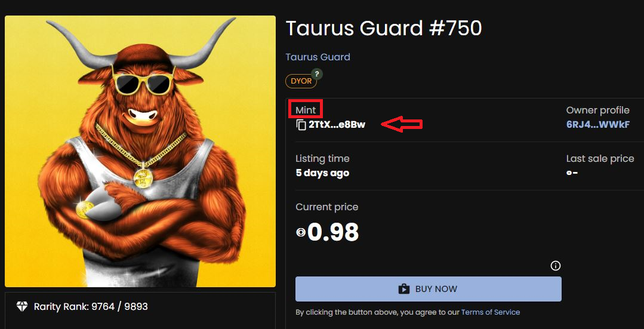This screenshot has width=644, height=329.
Task: Select the mint address 2TtX...e8Bw
Action: [x=337, y=124]
